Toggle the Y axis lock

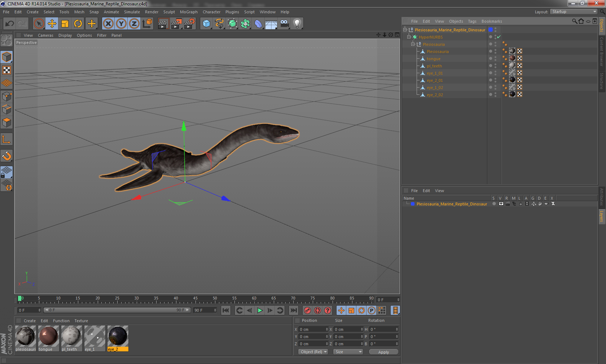tap(121, 24)
